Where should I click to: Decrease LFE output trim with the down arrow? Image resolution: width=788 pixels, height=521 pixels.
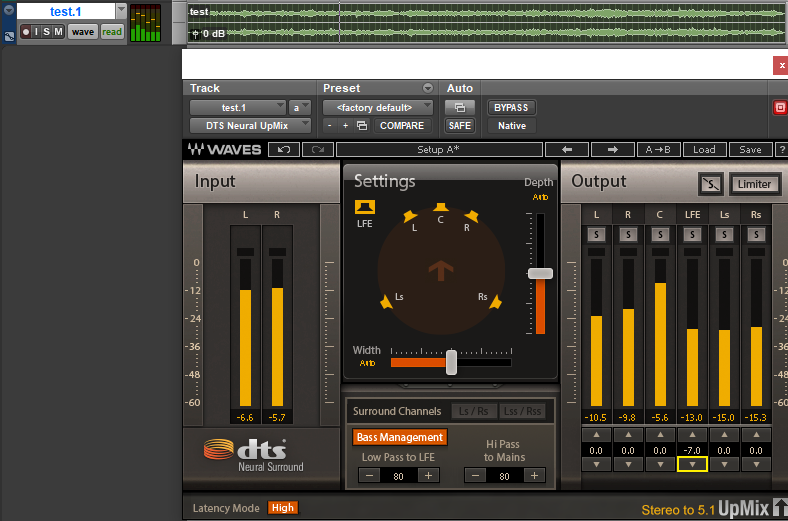[692, 464]
